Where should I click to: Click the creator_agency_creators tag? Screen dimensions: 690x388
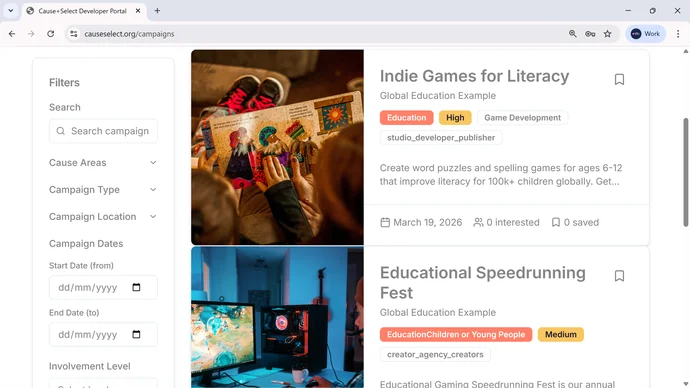click(x=435, y=355)
